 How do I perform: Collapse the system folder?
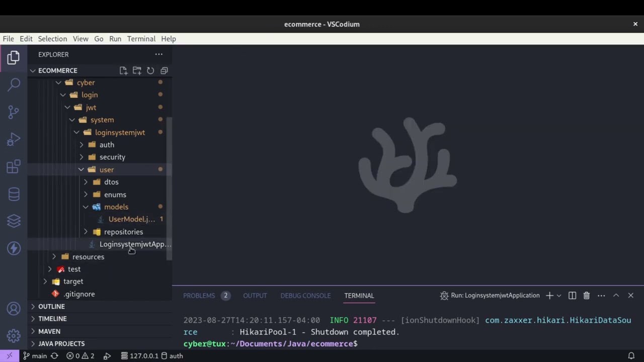(x=100, y=120)
